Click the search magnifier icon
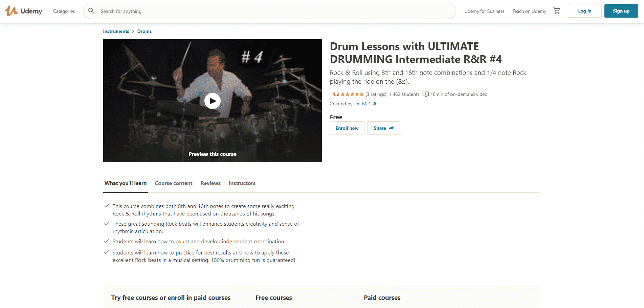This screenshot has height=308, width=644. (91, 11)
